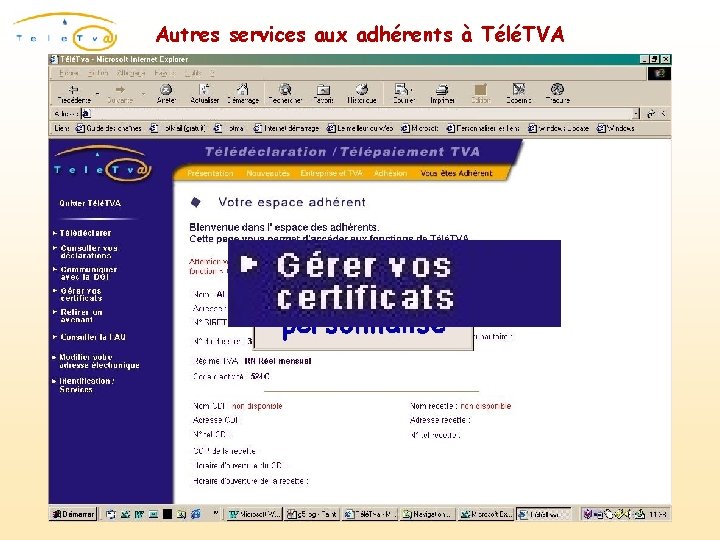The image size is (720, 540).
Task: Open the Entreprise et TVA tab
Action: [331, 173]
